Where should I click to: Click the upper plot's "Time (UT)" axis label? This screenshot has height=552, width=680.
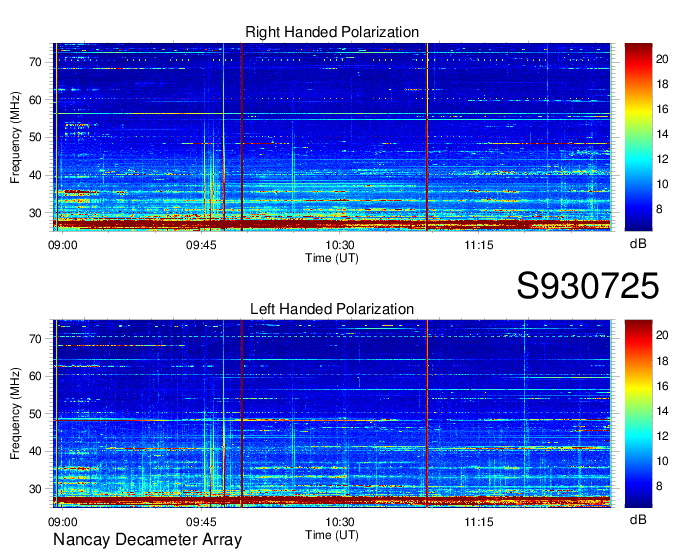tap(332, 258)
